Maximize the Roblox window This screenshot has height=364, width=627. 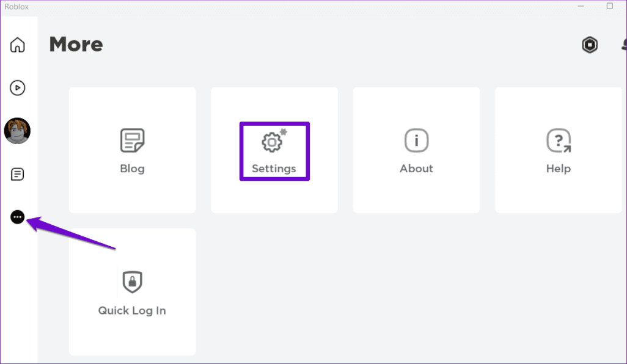click(x=609, y=6)
